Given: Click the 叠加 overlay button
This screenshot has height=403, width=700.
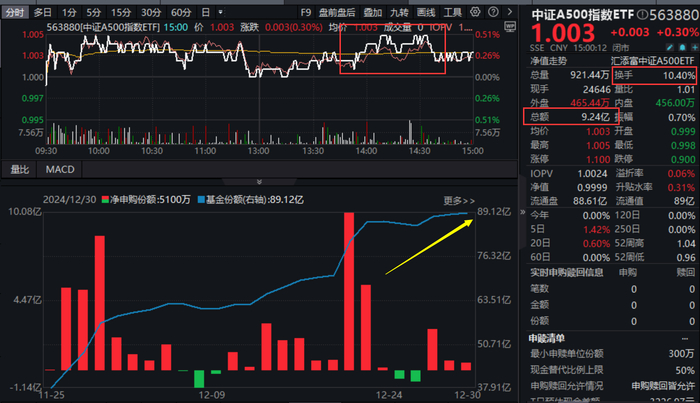Looking at the screenshot, I should [x=373, y=12].
